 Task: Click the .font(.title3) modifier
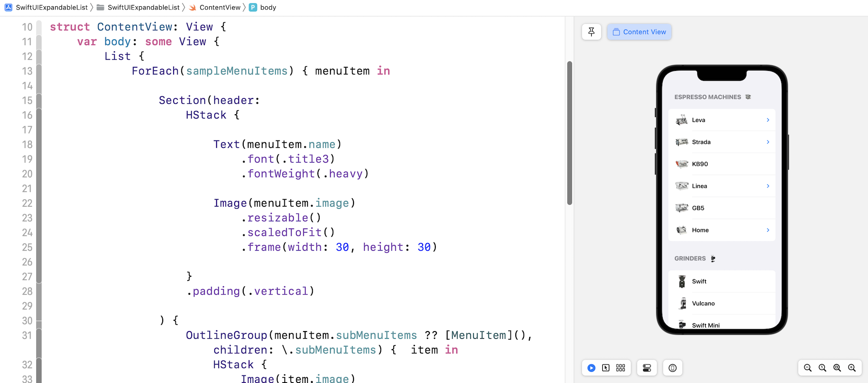[288, 159]
